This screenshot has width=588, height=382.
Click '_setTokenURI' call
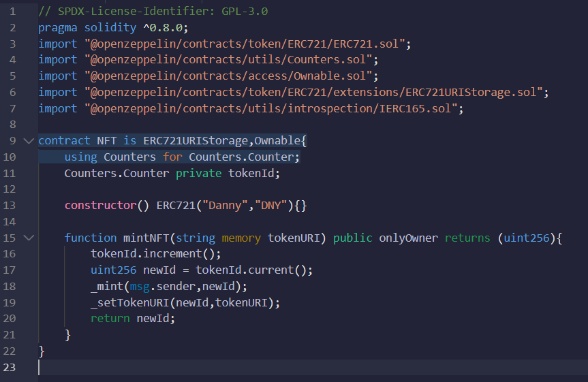coord(129,302)
